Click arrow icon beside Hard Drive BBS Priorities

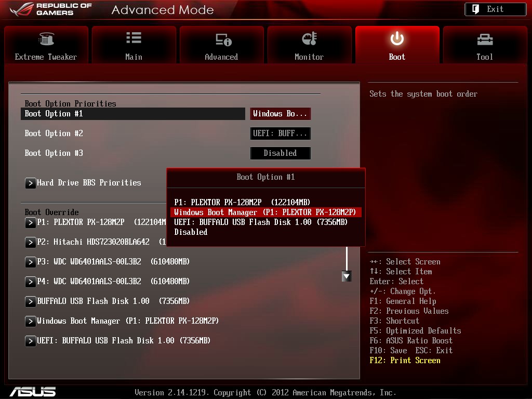[x=30, y=183]
